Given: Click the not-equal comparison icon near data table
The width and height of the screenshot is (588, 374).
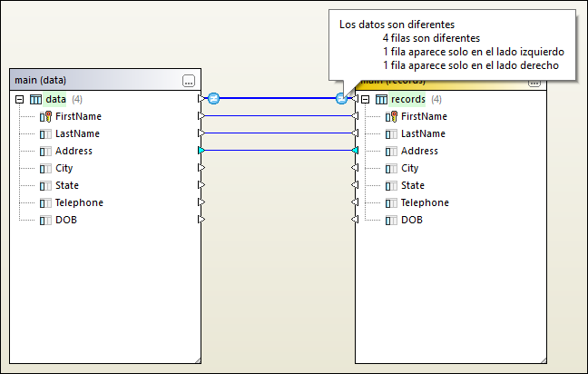Looking at the screenshot, I should click(213, 99).
